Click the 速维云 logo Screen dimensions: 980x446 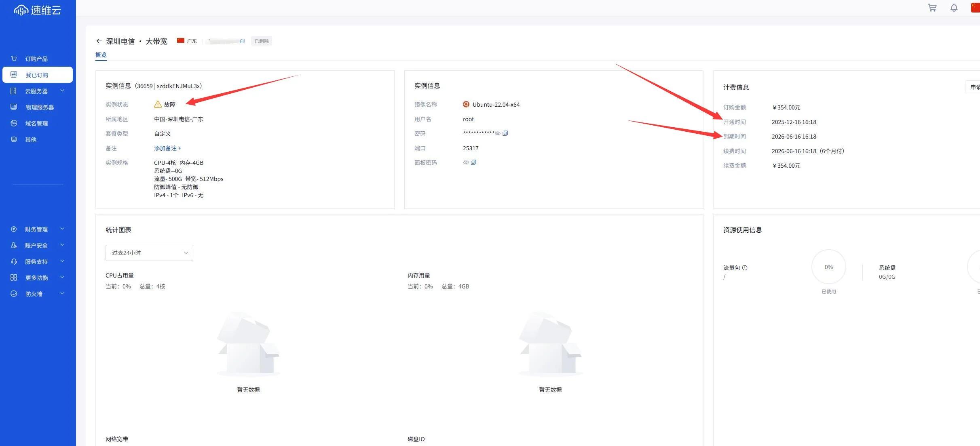[38, 10]
